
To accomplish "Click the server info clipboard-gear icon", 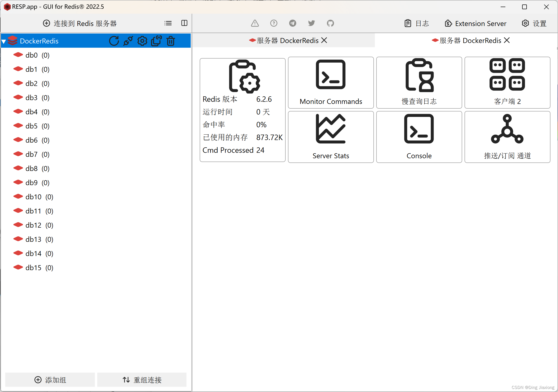I will [x=244, y=76].
